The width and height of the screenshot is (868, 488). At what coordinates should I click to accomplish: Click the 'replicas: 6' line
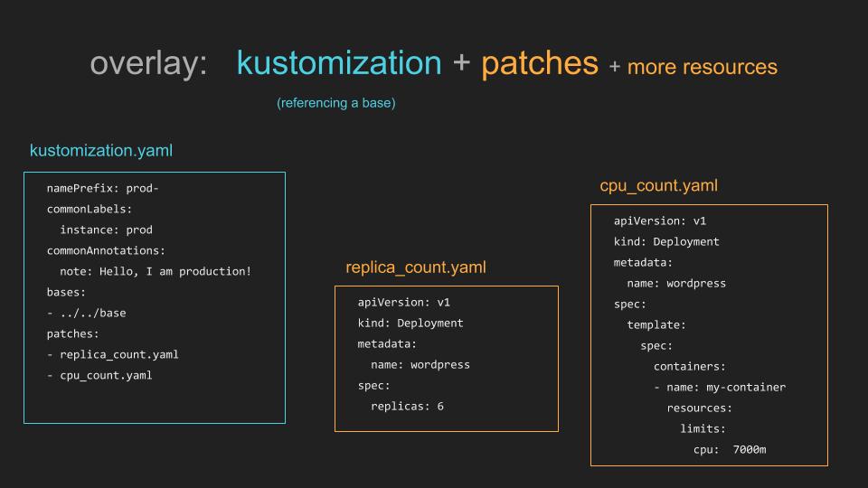click(x=407, y=406)
